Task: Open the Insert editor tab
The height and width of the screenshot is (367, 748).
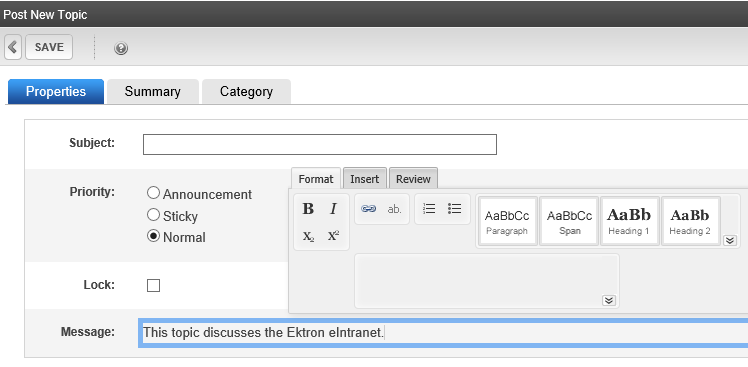Action: [x=364, y=179]
